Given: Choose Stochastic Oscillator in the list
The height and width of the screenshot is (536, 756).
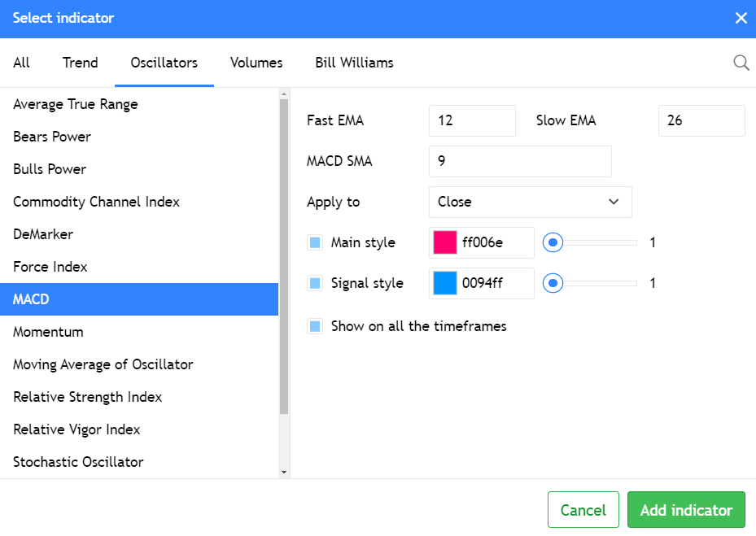Looking at the screenshot, I should click(78, 462).
